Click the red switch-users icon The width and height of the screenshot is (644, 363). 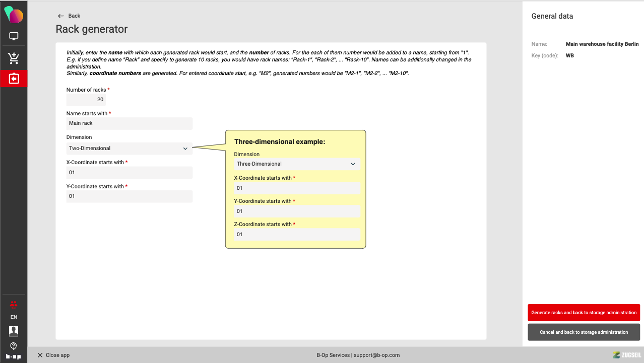click(x=14, y=304)
